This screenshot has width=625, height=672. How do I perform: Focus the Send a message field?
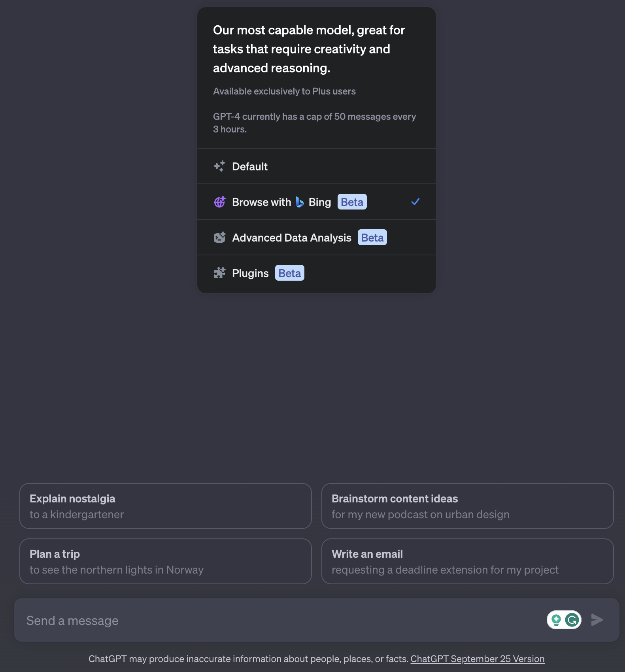(x=277, y=621)
